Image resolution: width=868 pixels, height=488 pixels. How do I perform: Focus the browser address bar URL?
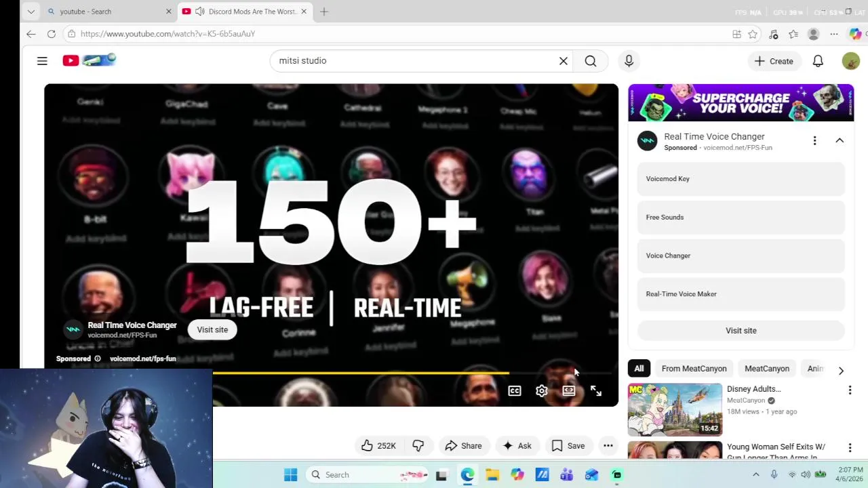click(167, 34)
